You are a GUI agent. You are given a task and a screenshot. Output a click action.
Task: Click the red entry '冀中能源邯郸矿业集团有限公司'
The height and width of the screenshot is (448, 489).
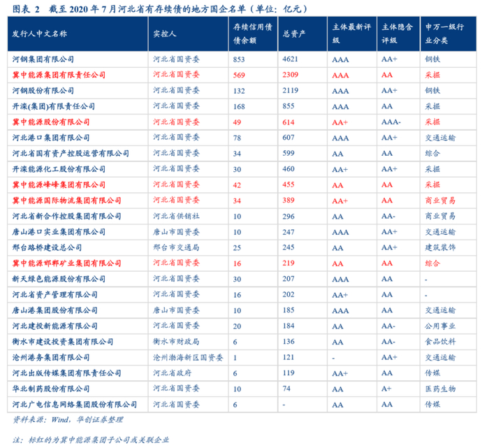pos(67,263)
